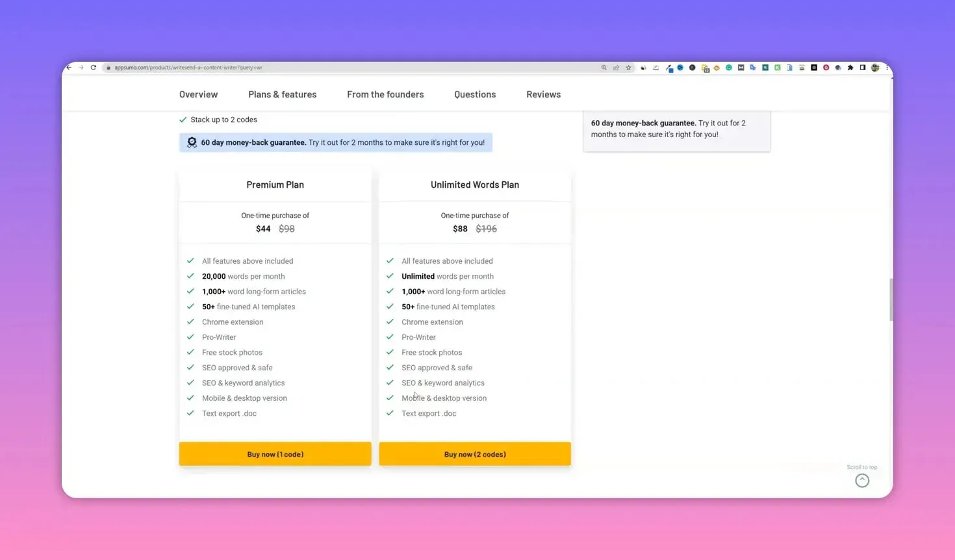Click the checkmark beside "Stack up to 2 codes"
This screenshot has height=560, width=955.
click(183, 120)
